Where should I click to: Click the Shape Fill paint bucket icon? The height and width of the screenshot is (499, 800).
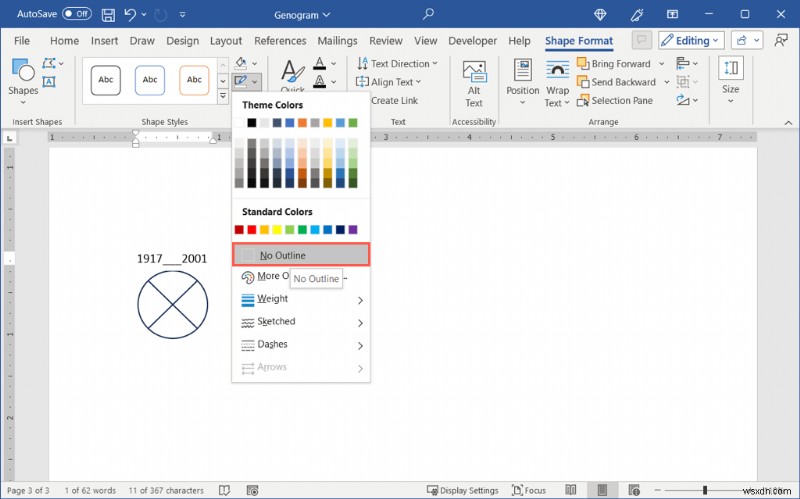click(x=240, y=63)
